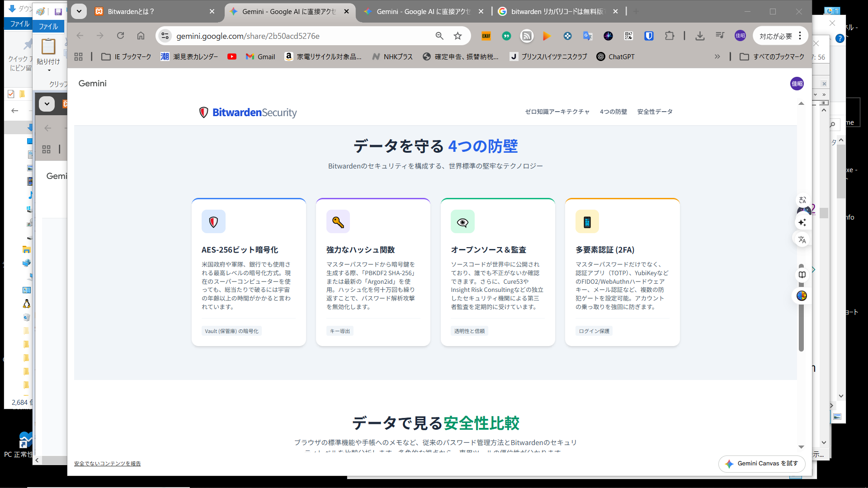Select the 4つの防壁 navigation item
868x488 pixels.
613,112
